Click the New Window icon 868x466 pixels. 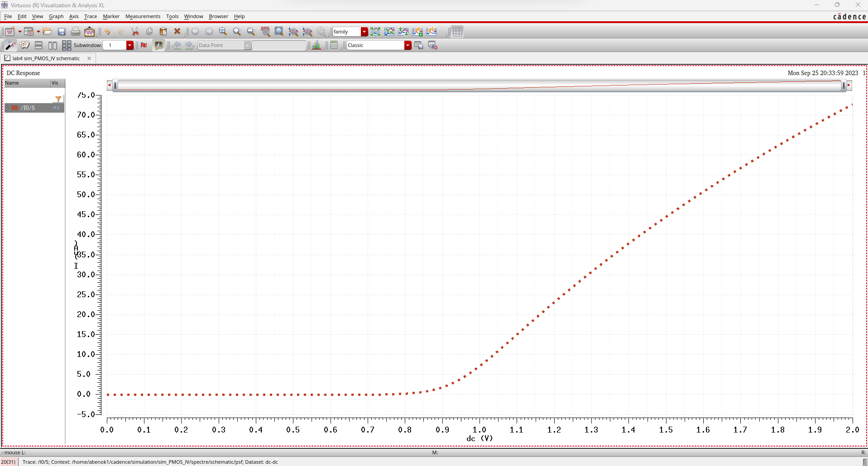[x=10, y=32]
